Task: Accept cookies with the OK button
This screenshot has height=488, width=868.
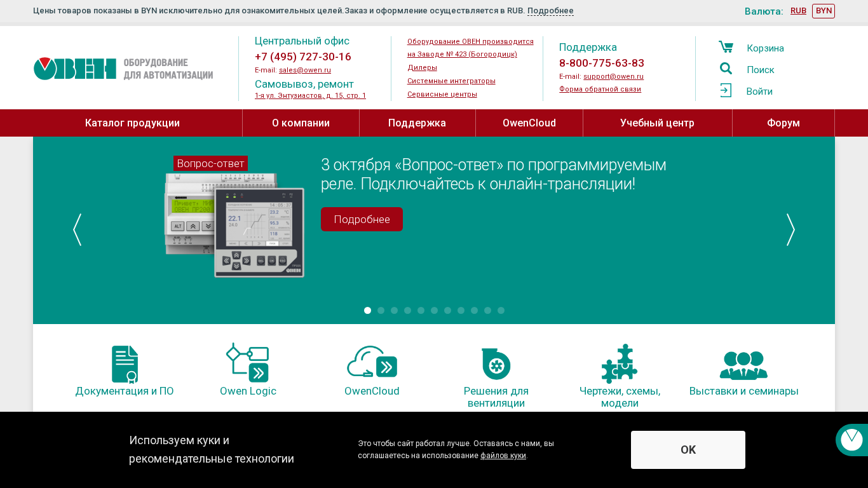Action: (688, 450)
